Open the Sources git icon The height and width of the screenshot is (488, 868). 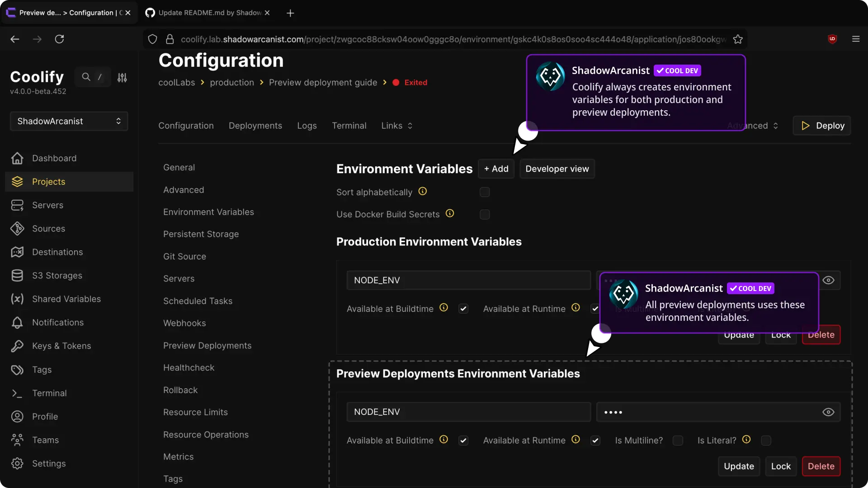point(17,229)
